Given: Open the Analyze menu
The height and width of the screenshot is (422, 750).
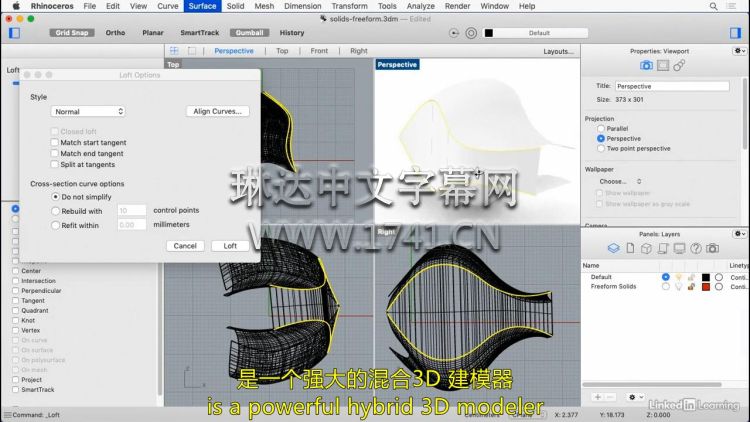Looking at the screenshot, I should click(420, 6).
